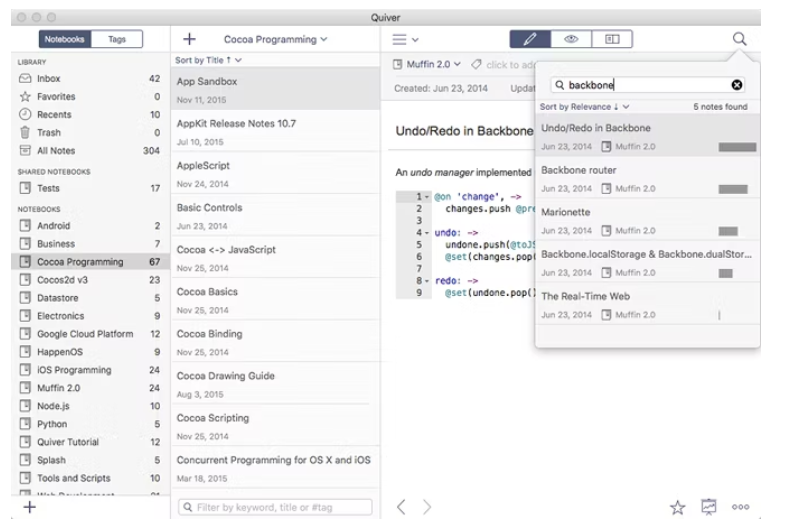Open the iOS Programming notebook
The width and height of the screenshot is (794, 530).
pos(90,370)
